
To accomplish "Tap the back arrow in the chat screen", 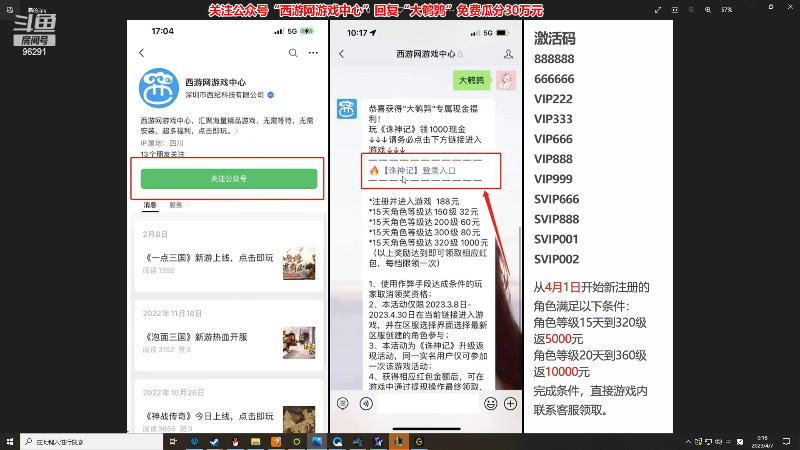I will pos(342,54).
